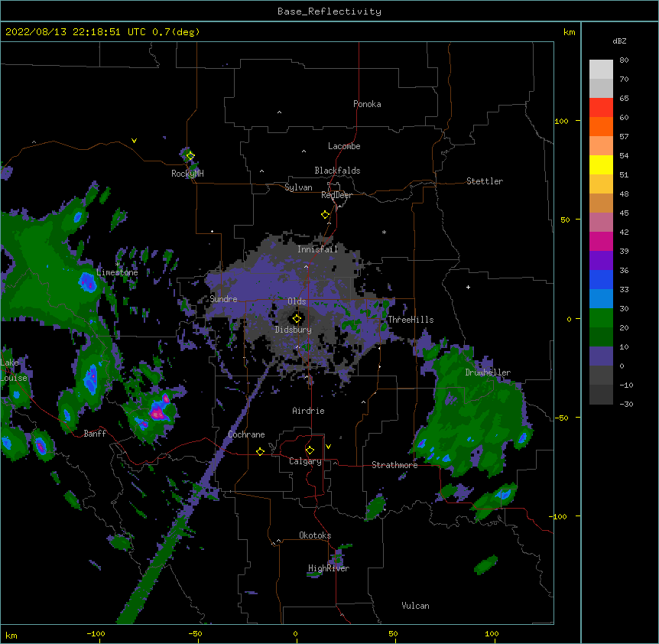Click the HighRiver label

coord(329,568)
